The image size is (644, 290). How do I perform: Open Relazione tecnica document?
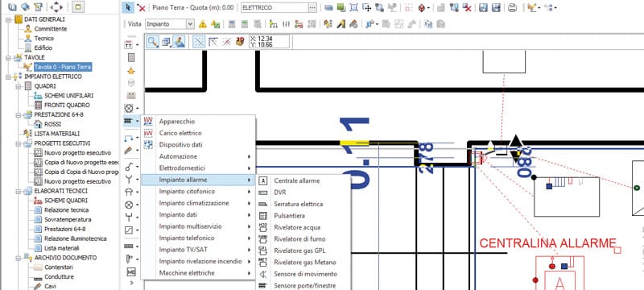(x=67, y=210)
